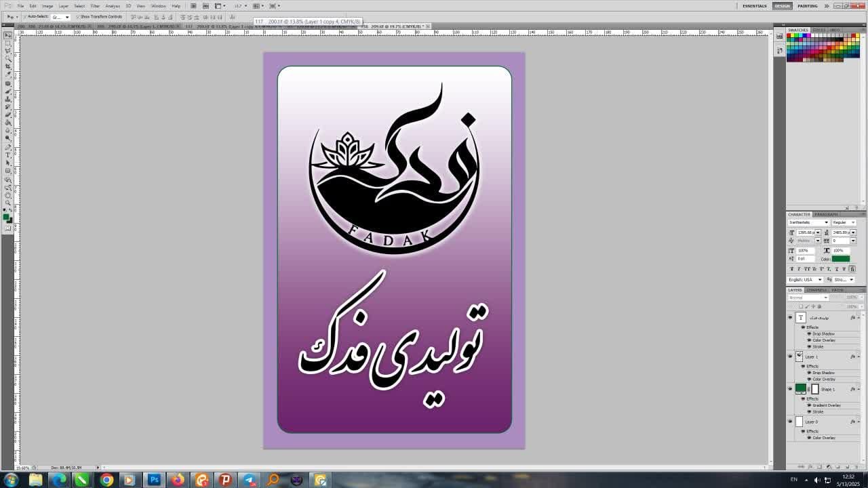Screen dimensions: 868x488
Task: Select the Rectangular Marquee tool
Action: (8, 43)
